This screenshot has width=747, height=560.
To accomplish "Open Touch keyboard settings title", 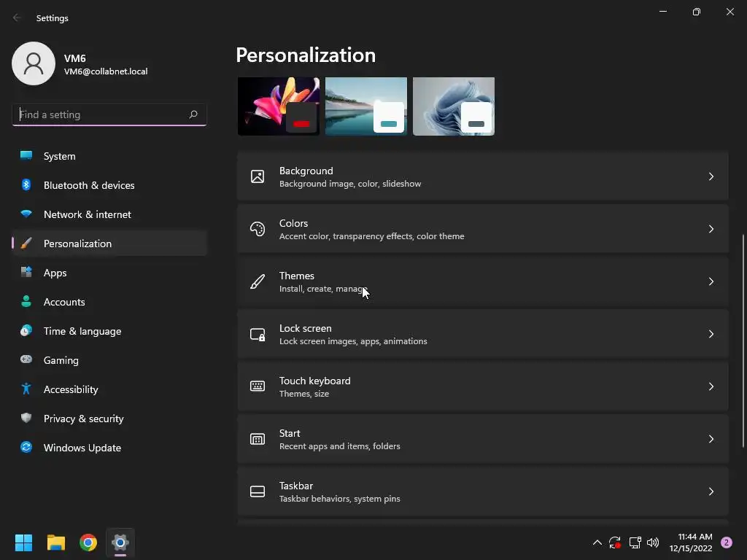I will click(315, 381).
